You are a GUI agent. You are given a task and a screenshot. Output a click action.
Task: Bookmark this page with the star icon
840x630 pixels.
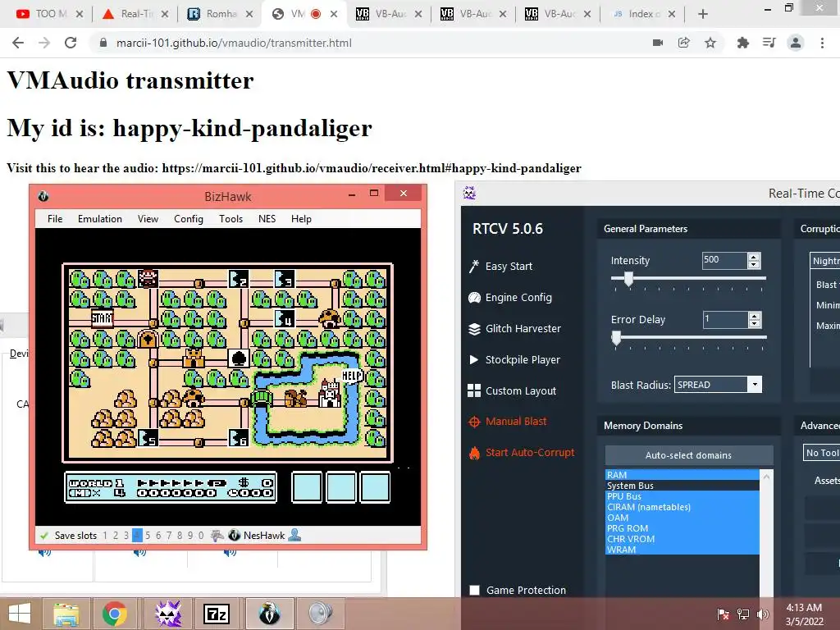pyautogui.click(x=710, y=43)
